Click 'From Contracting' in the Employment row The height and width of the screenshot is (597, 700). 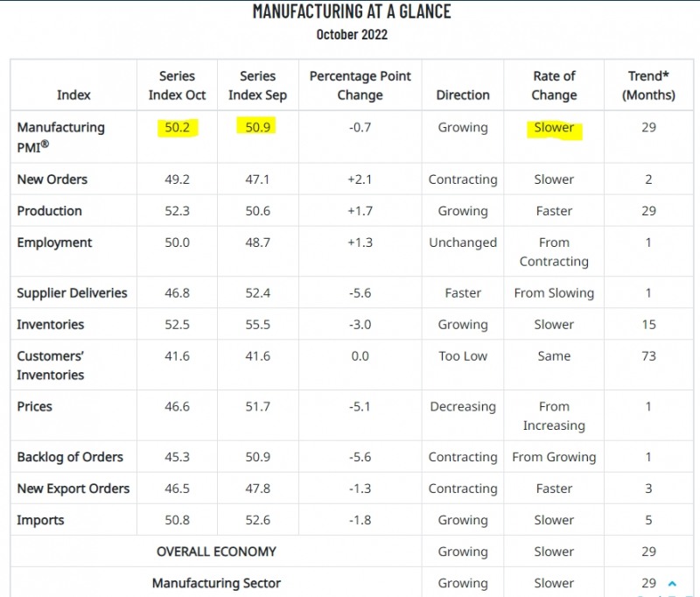click(554, 252)
